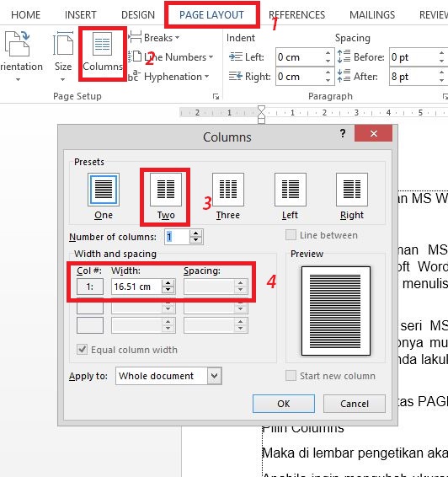This screenshot has width=448, height=477.
Task: Click the column 1 Spacing field
Action: click(x=216, y=287)
